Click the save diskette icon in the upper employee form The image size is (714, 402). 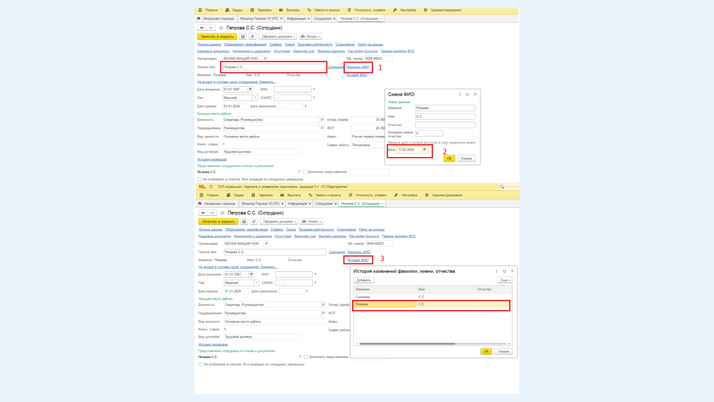[x=243, y=36]
